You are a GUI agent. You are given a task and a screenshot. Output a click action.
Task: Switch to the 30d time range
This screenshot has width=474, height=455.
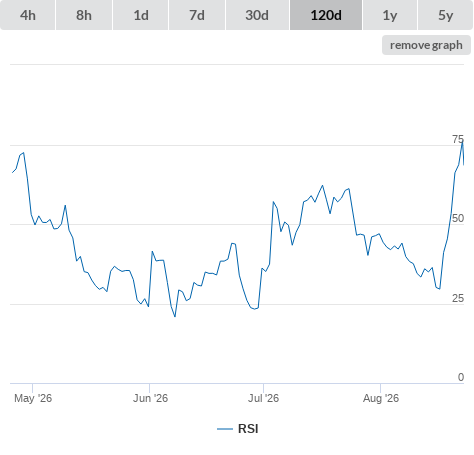coord(257,15)
